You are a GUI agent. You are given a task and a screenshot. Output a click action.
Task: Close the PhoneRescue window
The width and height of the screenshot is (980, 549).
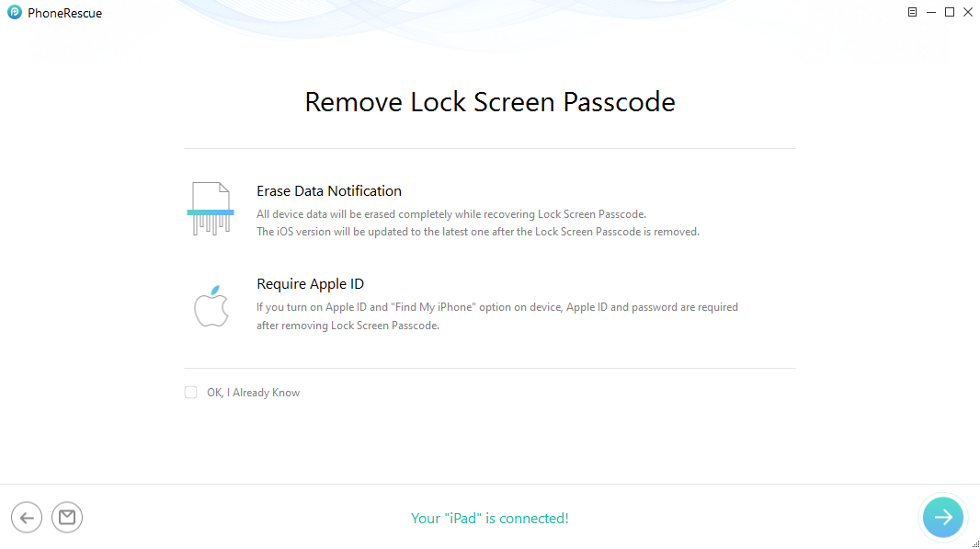pos(967,12)
